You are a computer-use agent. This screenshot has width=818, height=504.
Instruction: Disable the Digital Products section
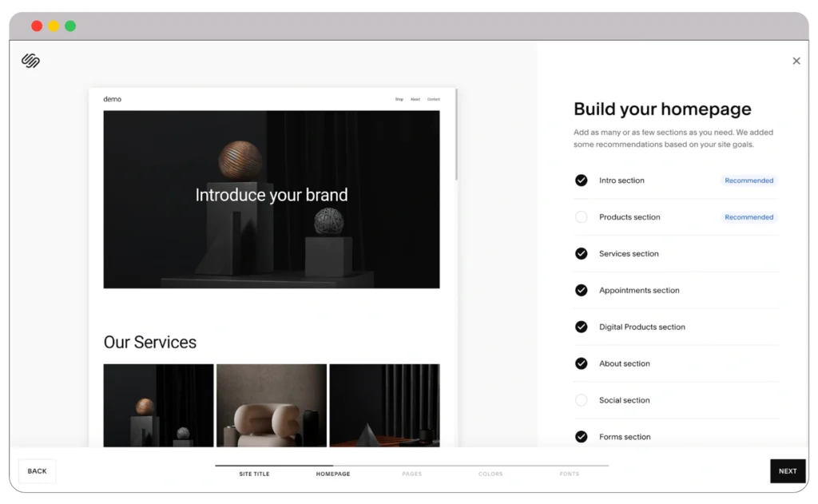tap(582, 327)
